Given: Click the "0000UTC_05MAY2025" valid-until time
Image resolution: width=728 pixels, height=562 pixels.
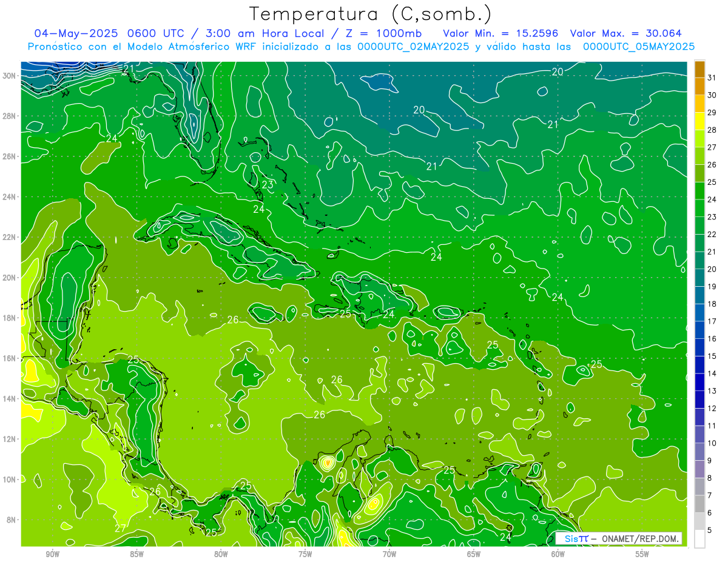Looking at the screenshot, I should [639, 46].
